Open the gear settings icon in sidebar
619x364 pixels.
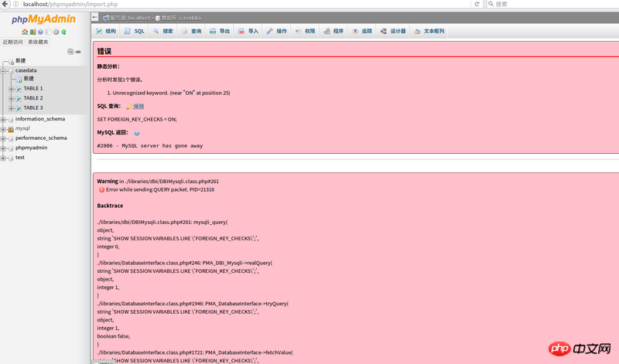tap(56, 32)
